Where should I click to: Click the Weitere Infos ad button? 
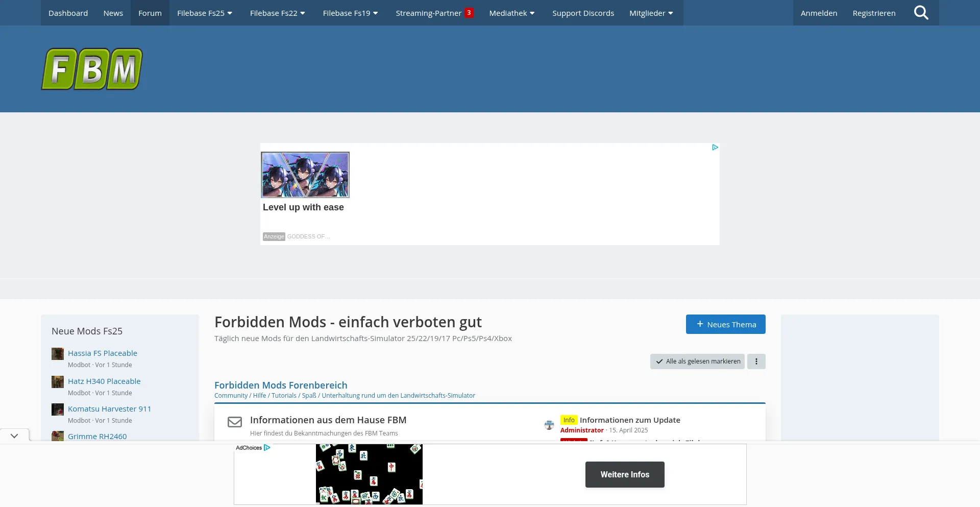[x=625, y=474]
